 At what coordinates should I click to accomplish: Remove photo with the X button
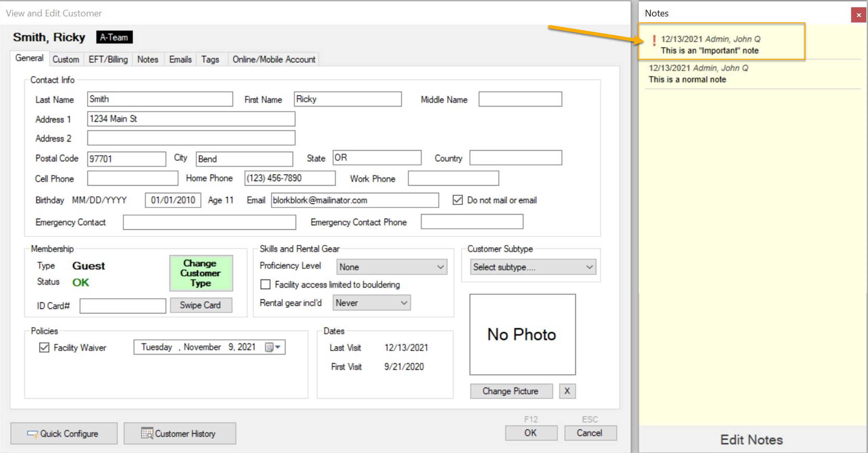567,391
